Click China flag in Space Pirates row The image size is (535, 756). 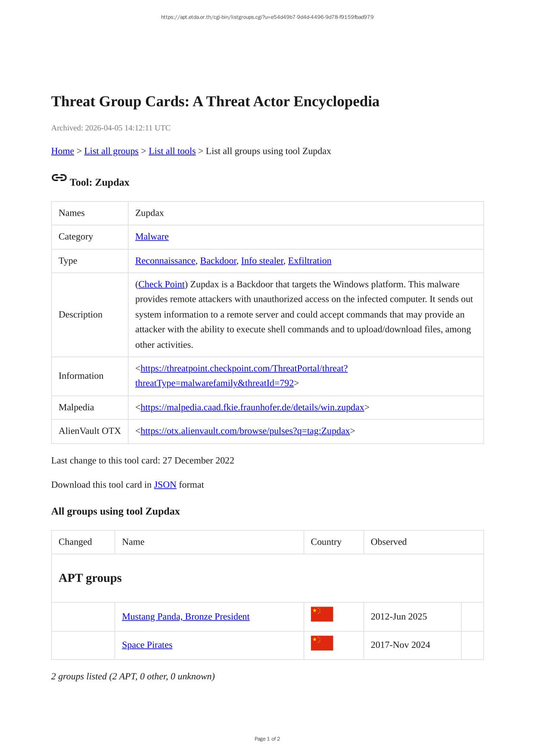click(x=322, y=643)
